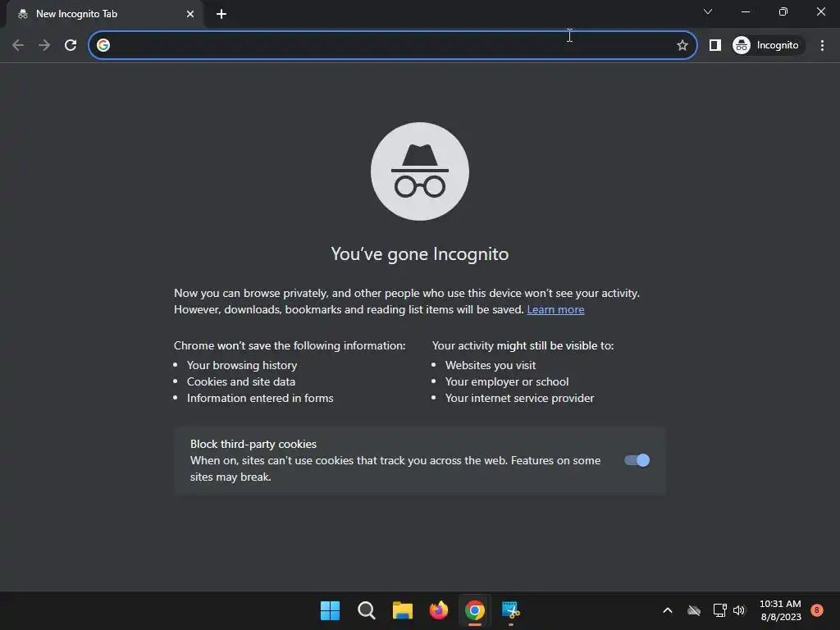Open the Windows Start menu
The width and height of the screenshot is (840, 630).
click(330, 610)
